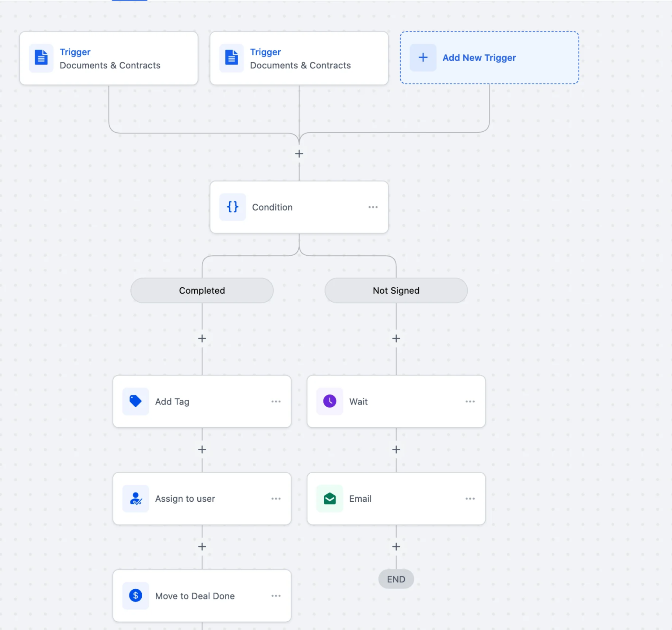This screenshot has height=630, width=672.
Task: Click the tag icon on Add Tag
Action: 135,401
